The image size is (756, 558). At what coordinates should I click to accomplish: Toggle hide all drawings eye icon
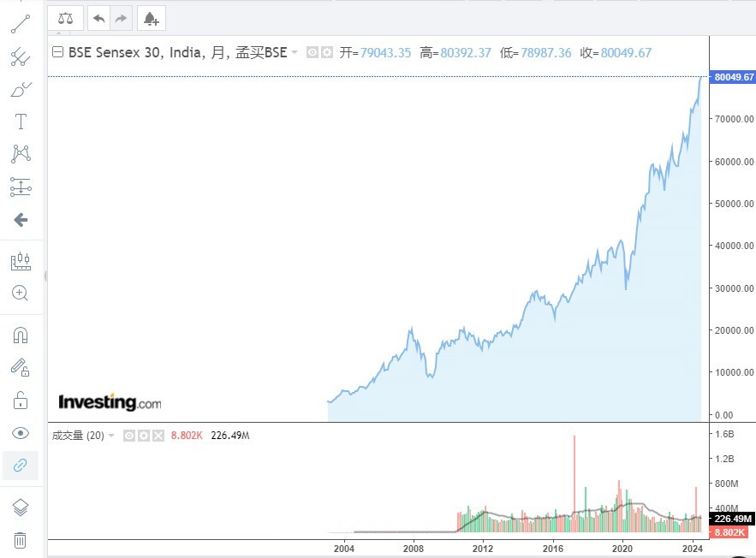(x=21, y=433)
